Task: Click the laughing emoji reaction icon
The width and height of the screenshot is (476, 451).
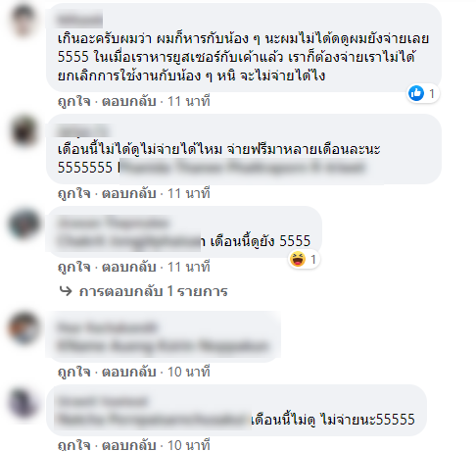Action: pos(298,260)
